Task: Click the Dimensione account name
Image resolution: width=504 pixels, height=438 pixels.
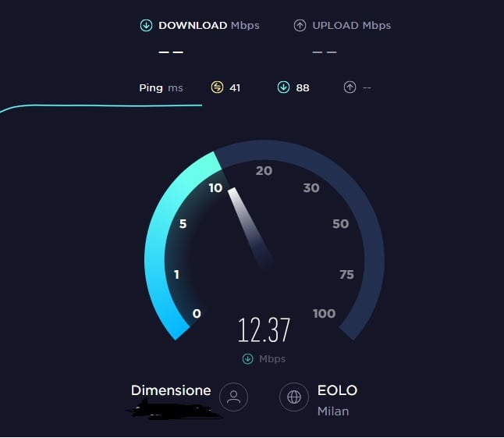Action: pyautogui.click(x=171, y=390)
